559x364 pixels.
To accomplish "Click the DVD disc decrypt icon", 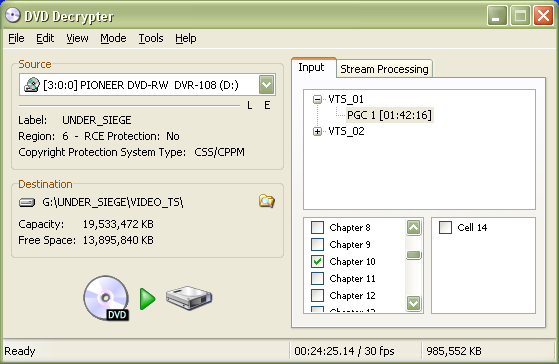I will 106,298.
